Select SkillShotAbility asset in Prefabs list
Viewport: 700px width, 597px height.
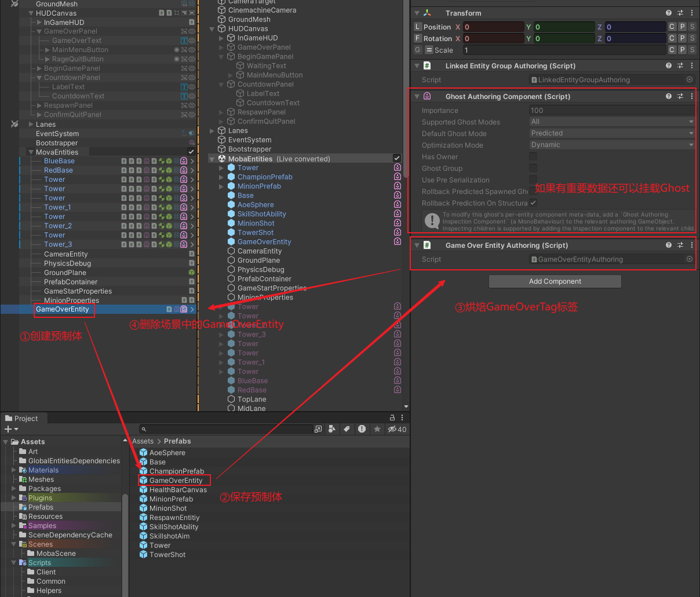pyautogui.click(x=174, y=527)
